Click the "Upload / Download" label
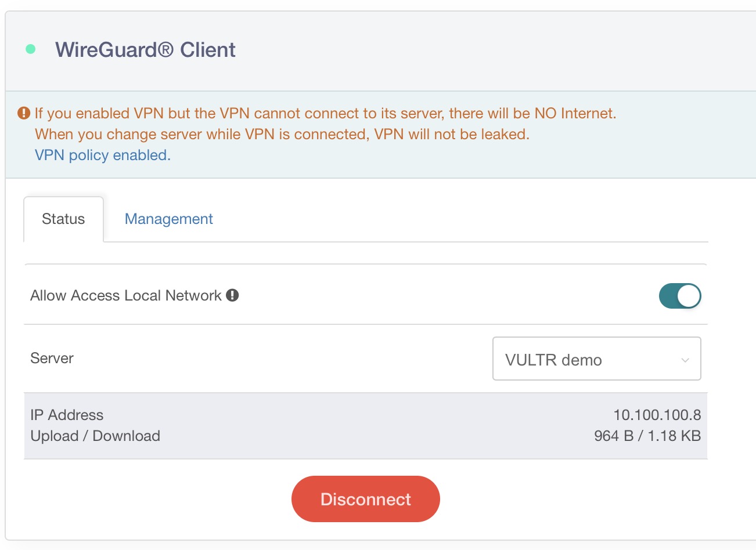The width and height of the screenshot is (756, 550). pyautogui.click(x=95, y=436)
